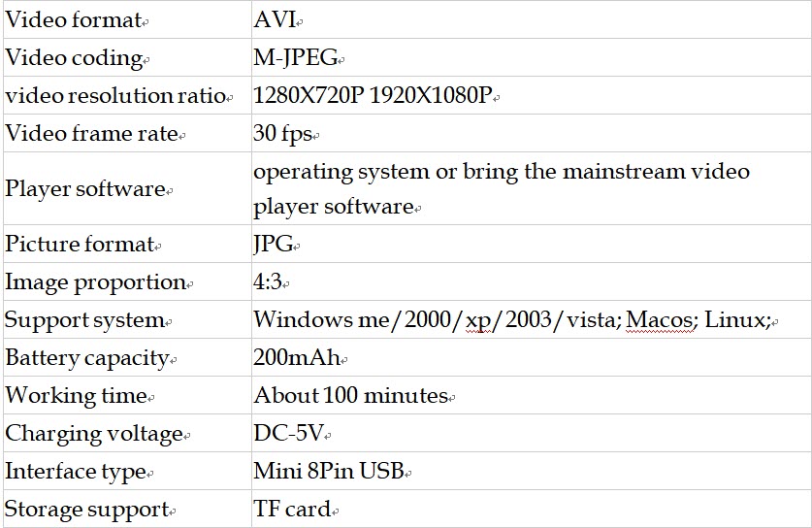Click the "30 fps" value
Image resolution: width=812 pixels, height=528 pixels.
(283, 134)
